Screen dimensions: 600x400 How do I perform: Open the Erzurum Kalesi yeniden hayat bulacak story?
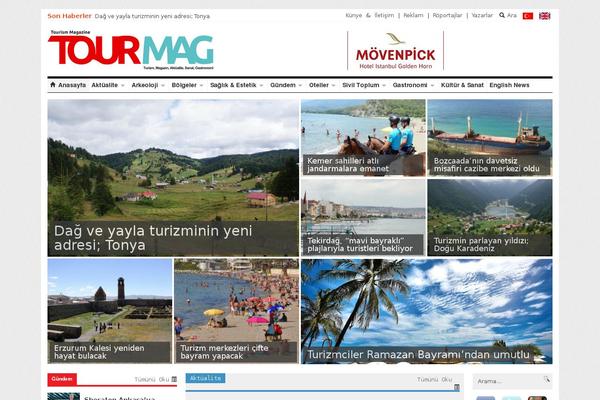110,311
